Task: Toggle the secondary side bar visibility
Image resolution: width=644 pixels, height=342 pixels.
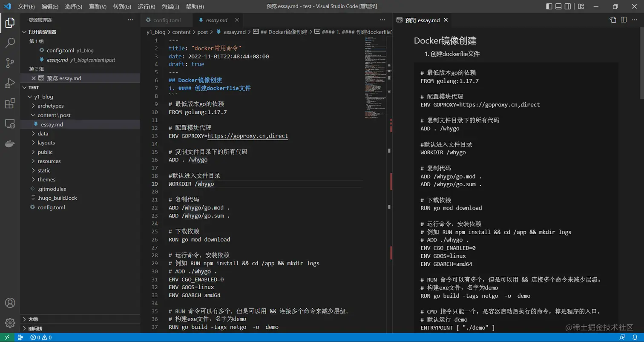Action: pyautogui.click(x=568, y=6)
